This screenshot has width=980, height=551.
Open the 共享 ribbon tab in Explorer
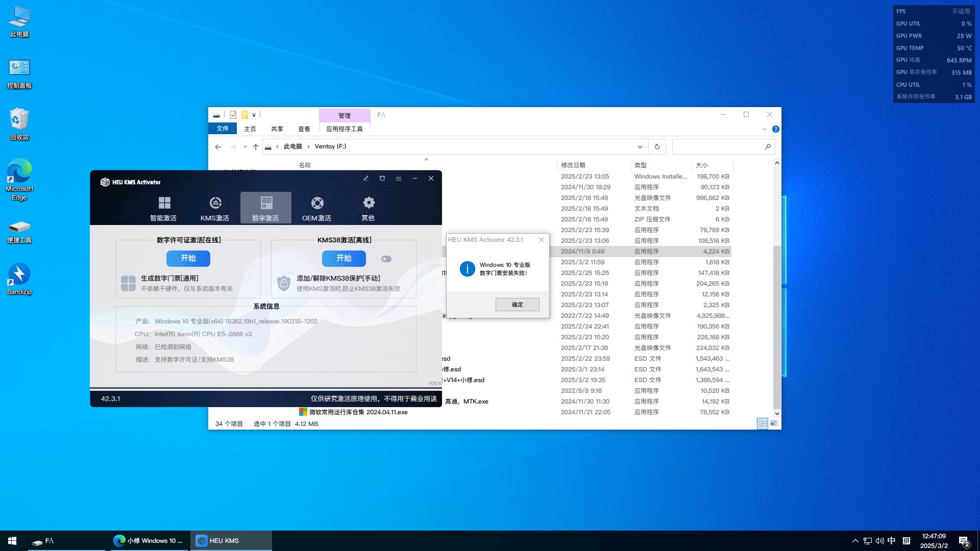click(x=277, y=129)
